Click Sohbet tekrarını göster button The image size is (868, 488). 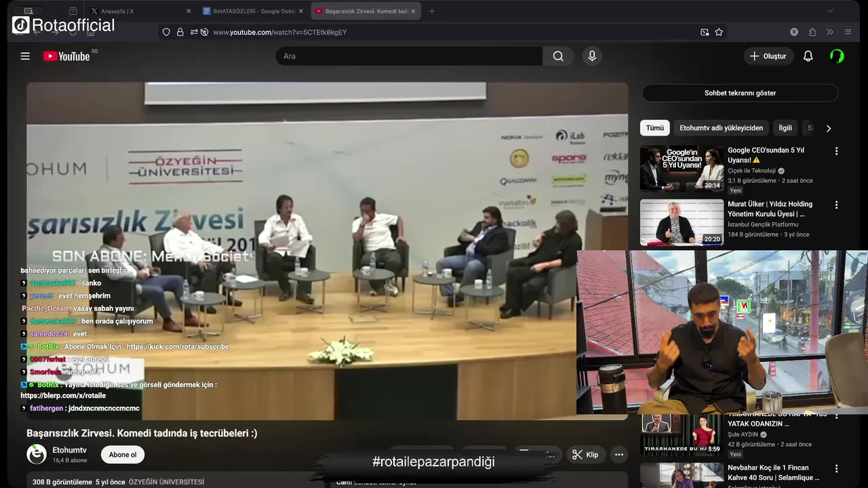(x=740, y=93)
